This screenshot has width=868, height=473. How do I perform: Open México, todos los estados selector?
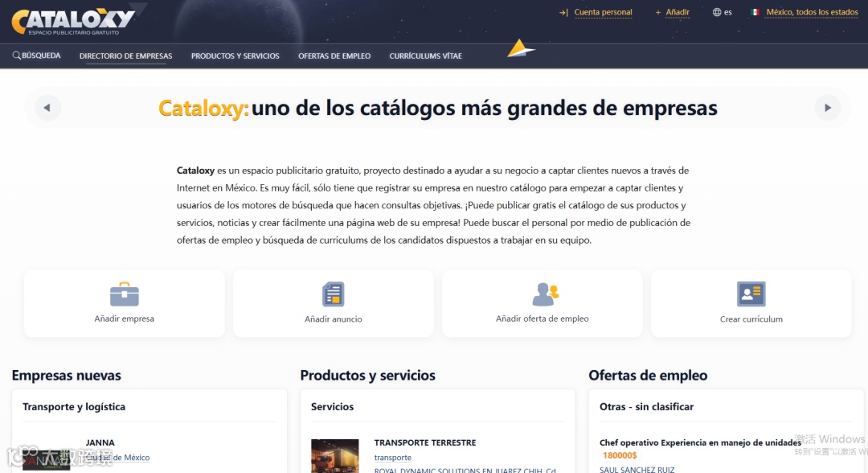(812, 12)
